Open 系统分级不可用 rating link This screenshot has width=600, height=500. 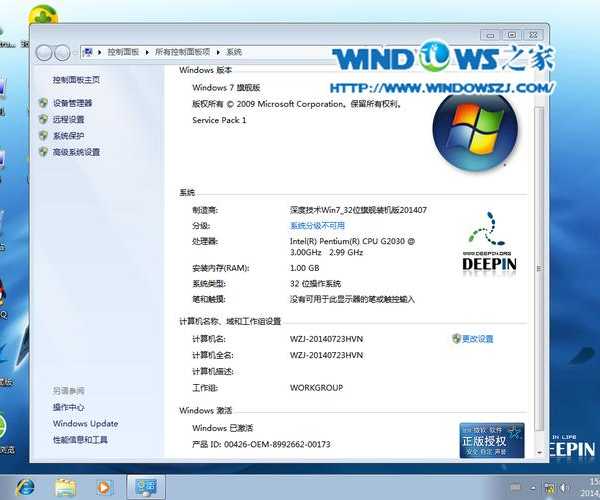pos(317,225)
